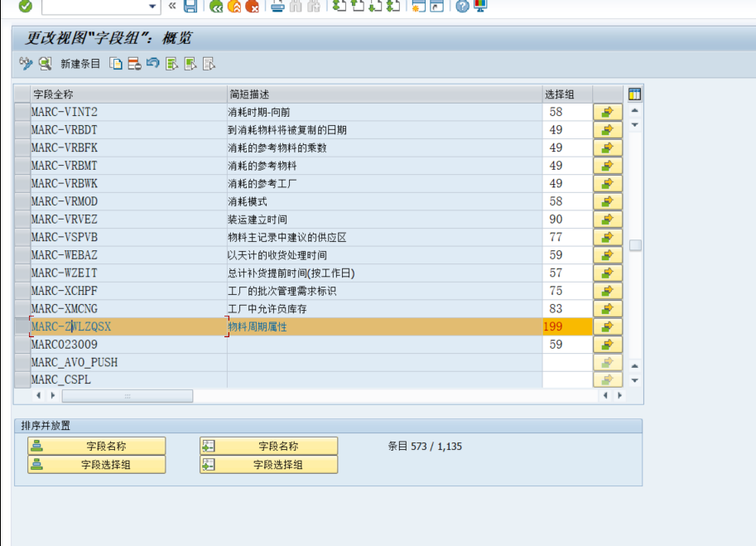Click the selection group field showing 199
The image size is (756, 546).
[567, 326]
